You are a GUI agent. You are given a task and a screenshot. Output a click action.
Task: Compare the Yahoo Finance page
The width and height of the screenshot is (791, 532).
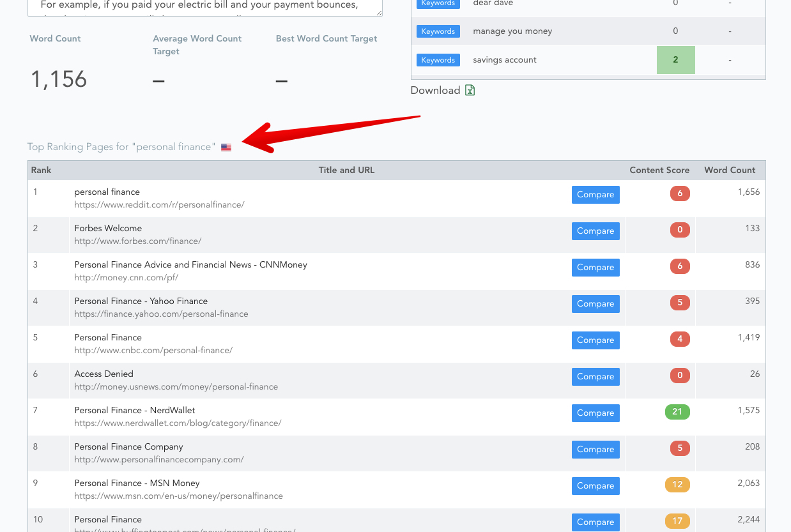click(595, 304)
